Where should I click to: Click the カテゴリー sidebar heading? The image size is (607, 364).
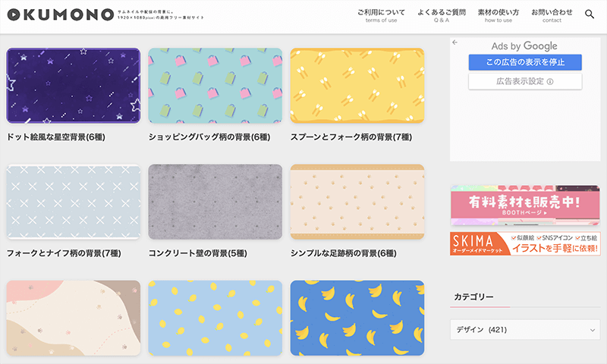473,297
